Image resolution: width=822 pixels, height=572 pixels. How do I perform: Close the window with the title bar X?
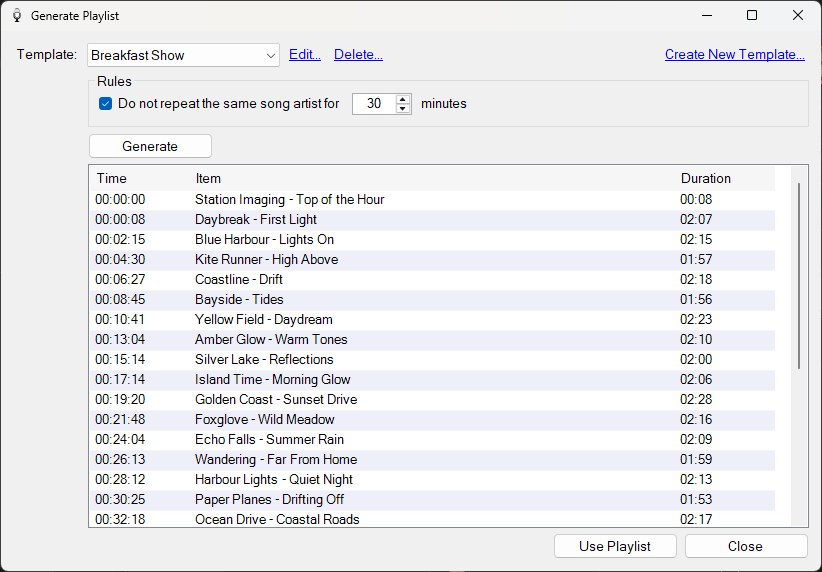point(797,15)
